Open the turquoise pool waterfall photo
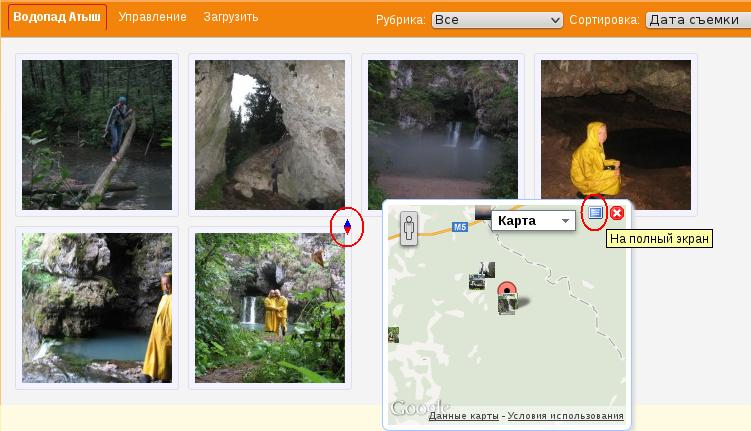Screen dimensions: 751x431 (97, 308)
